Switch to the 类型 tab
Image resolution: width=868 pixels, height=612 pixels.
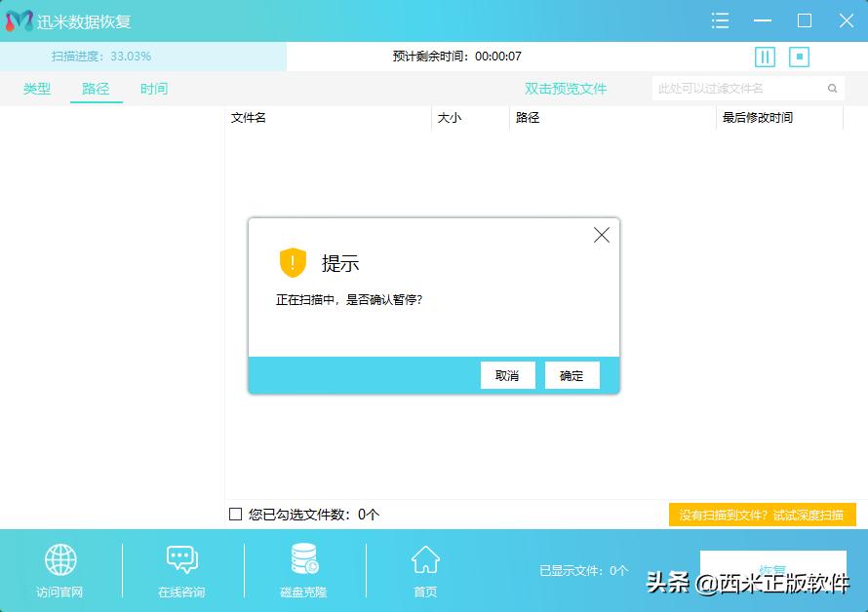point(37,89)
